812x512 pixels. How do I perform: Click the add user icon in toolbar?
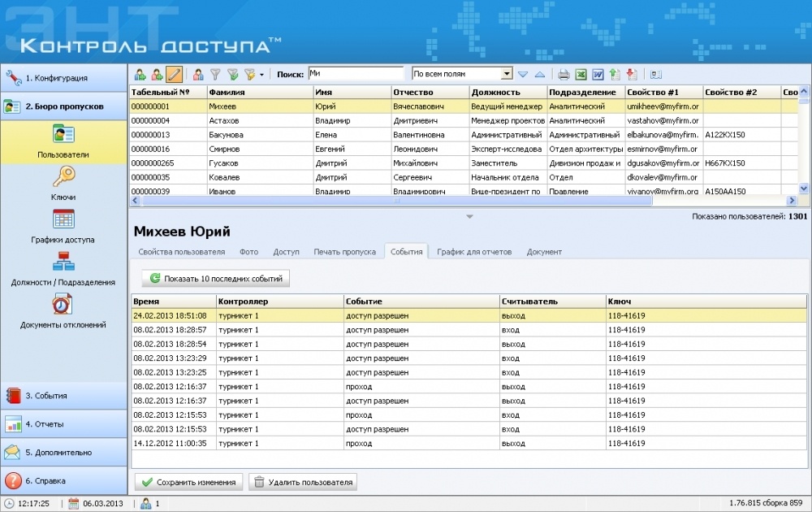(x=140, y=75)
